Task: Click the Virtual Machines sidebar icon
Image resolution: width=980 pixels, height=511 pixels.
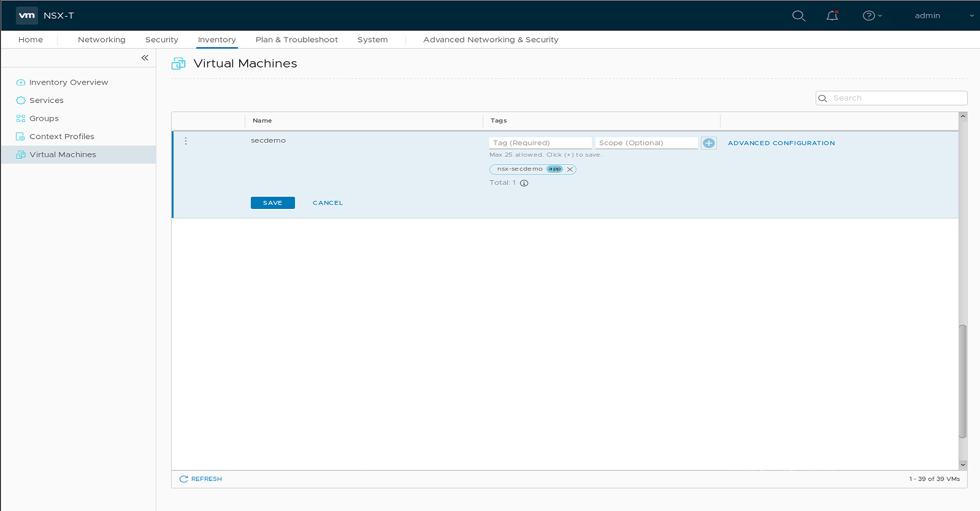Action: click(21, 154)
